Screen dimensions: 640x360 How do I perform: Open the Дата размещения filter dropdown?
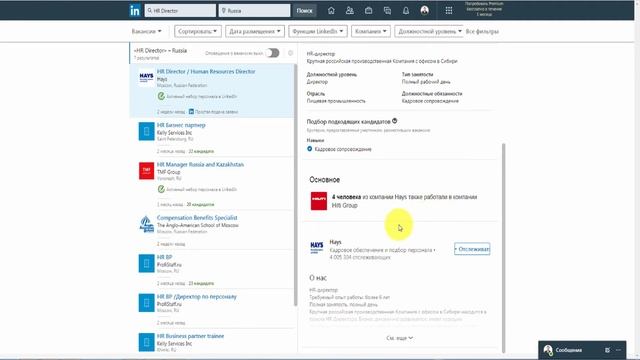pos(255,31)
